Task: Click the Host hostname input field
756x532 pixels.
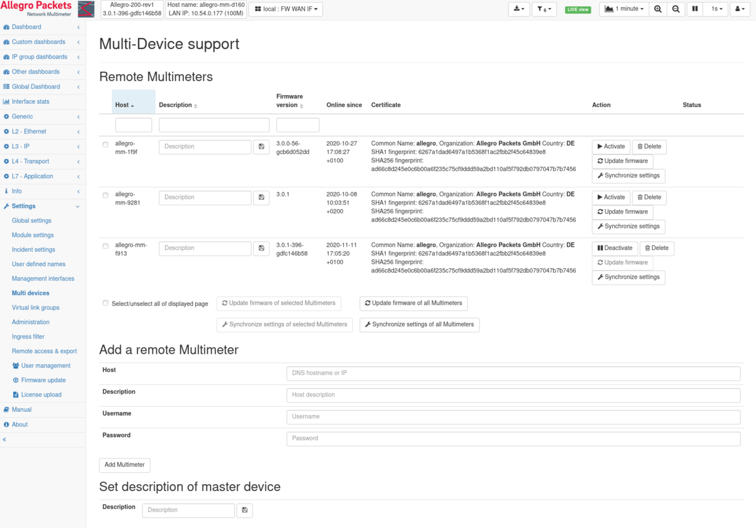Action: click(x=513, y=373)
